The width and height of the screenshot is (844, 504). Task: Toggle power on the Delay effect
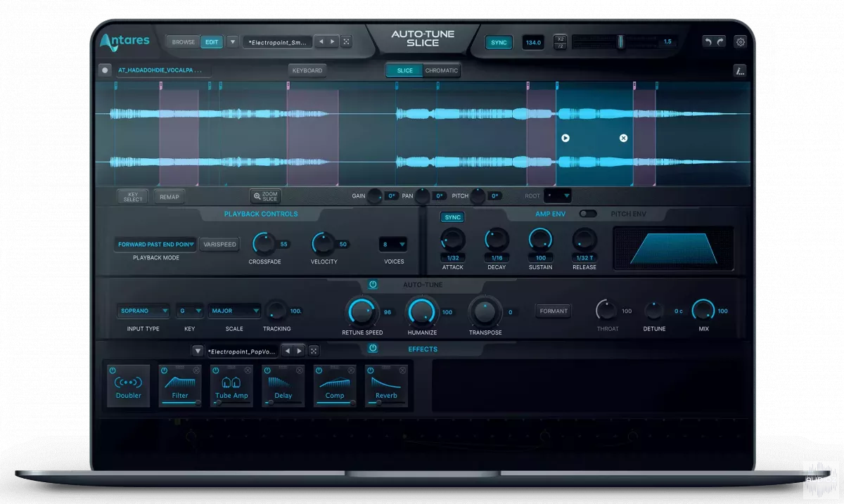(x=267, y=370)
